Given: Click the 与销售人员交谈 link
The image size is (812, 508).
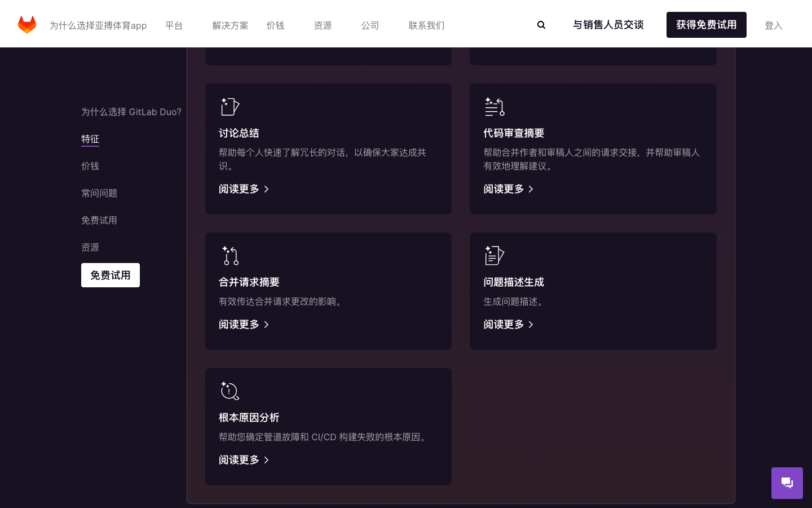Looking at the screenshot, I should (x=608, y=25).
